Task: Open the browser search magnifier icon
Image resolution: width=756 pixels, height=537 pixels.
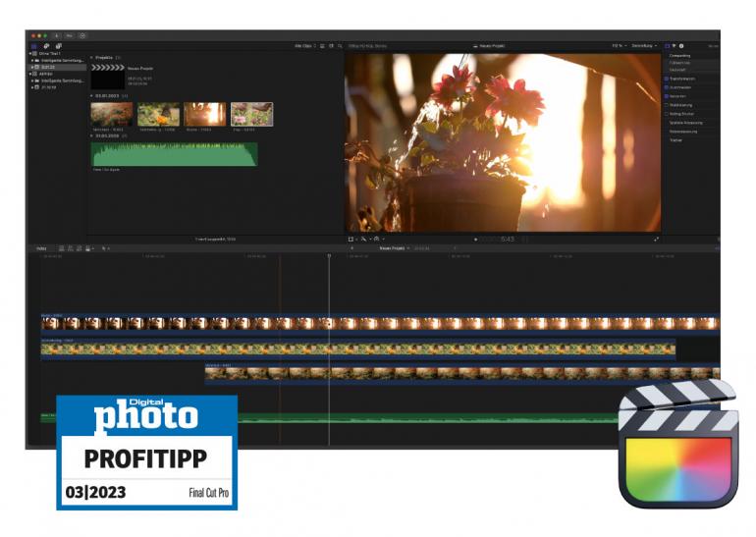Action: [340, 46]
